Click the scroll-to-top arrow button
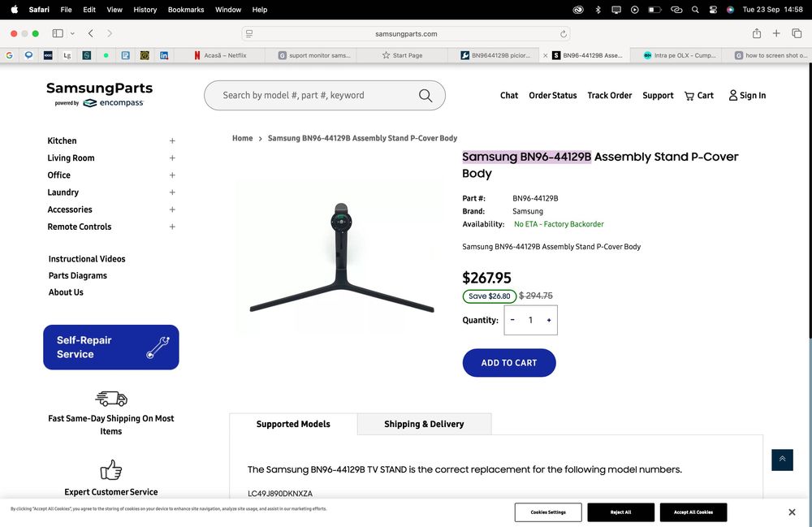 pyautogui.click(x=782, y=460)
